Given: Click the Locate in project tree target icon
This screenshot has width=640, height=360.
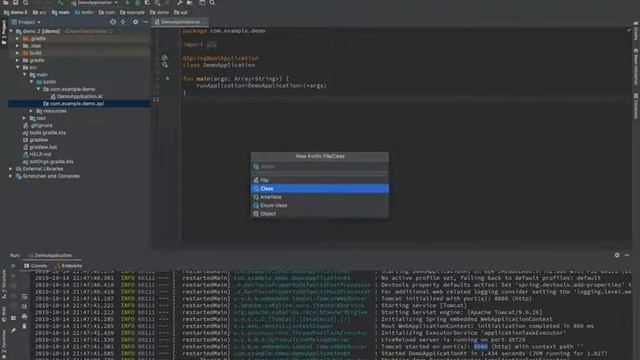Looking at the screenshot, I should (x=113, y=22).
